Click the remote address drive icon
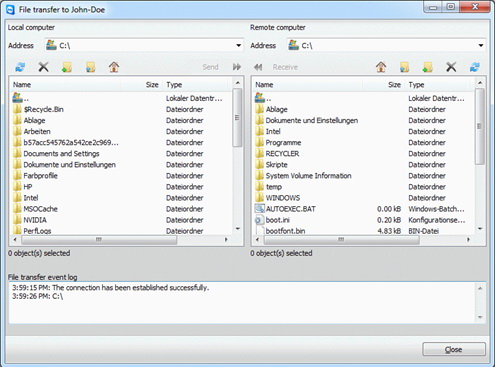The height and width of the screenshot is (368, 496). 293,45
